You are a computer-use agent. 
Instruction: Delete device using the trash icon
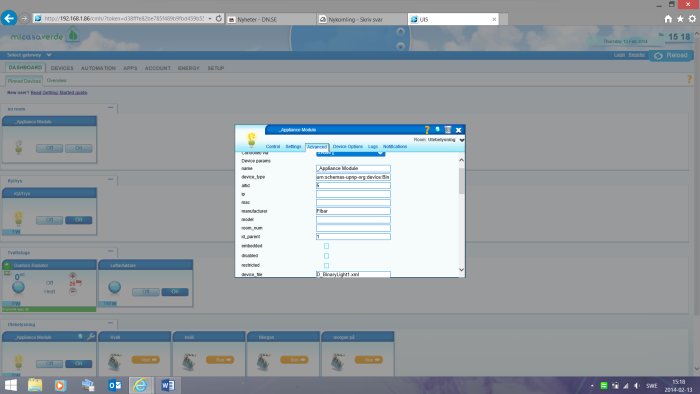pyautogui.click(x=448, y=130)
